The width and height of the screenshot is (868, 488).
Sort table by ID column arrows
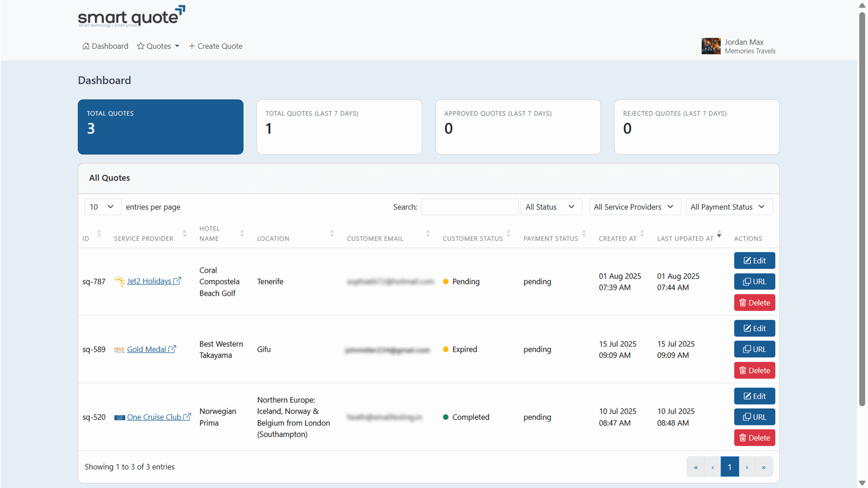[x=99, y=233]
